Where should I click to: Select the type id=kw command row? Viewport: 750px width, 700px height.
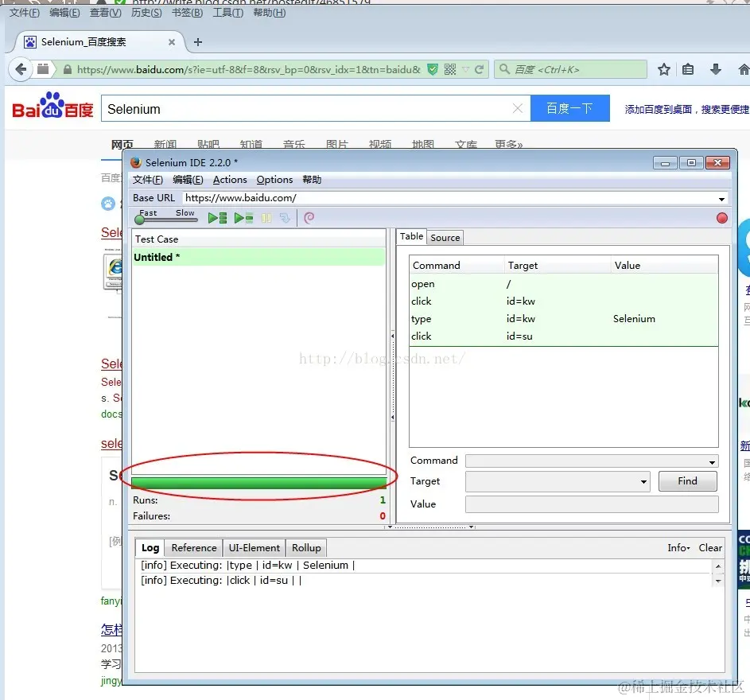coord(563,319)
